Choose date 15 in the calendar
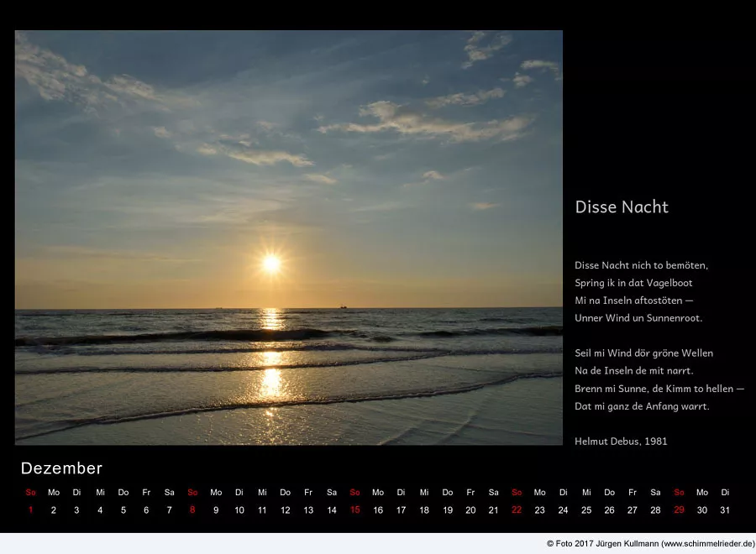This screenshot has width=756, height=554. pyautogui.click(x=354, y=510)
